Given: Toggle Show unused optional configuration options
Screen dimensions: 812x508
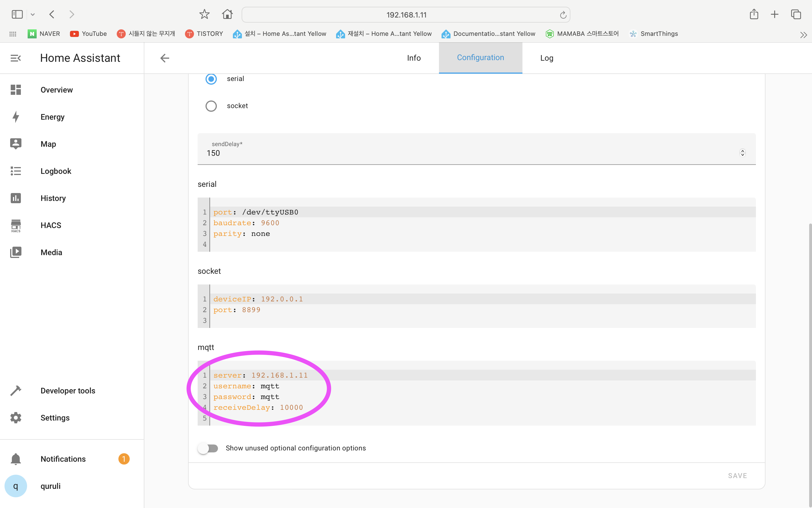Looking at the screenshot, I should point(208,448).
